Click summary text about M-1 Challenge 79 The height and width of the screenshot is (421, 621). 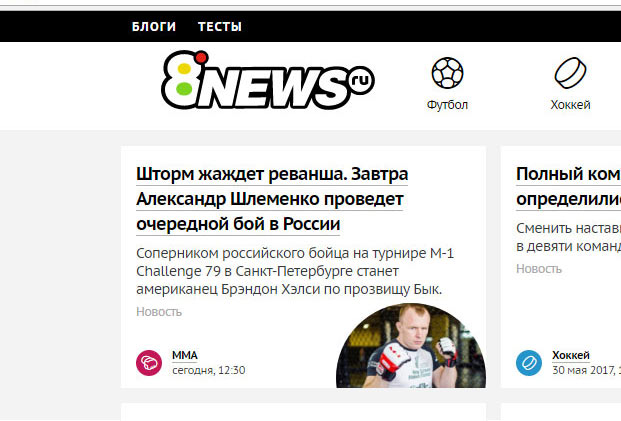295,271
